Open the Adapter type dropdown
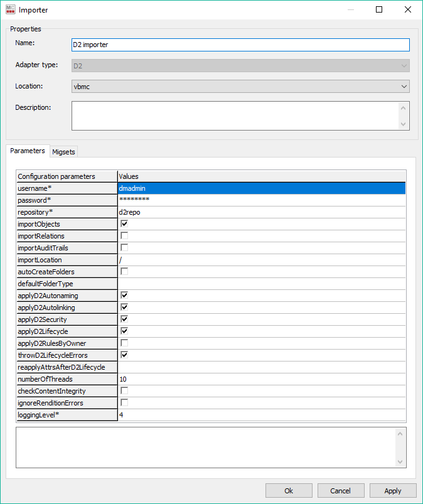423x504 pixels. [241, 66]
